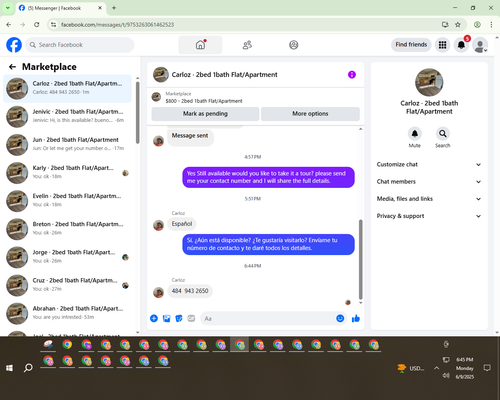Show hidden system tray icons
The height and width of the screenshot is (400, 500).
(436, 368)
